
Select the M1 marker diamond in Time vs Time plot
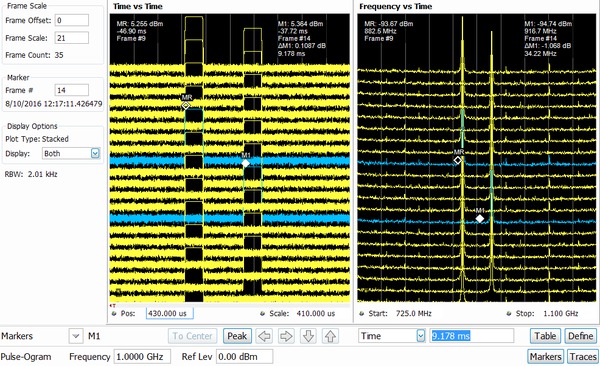246,163
